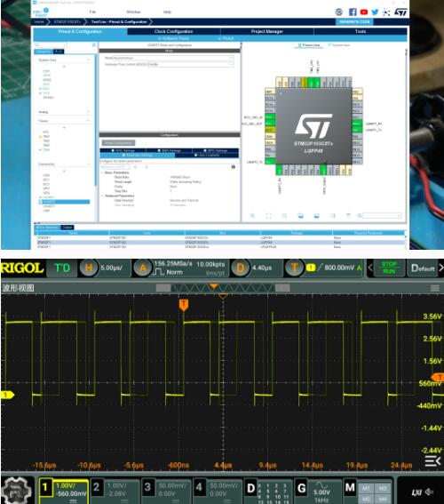Image resolution: width=444 pixels, height=504 pixels.
Task: Tap the Default button on oscilloscope
Action: [x=422, y=268]
